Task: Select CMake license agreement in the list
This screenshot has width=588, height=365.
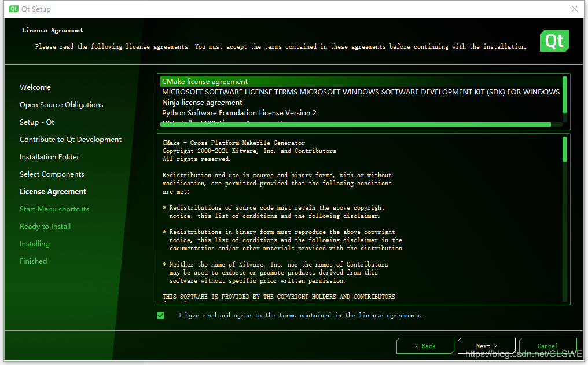Action: click(361, 82)
